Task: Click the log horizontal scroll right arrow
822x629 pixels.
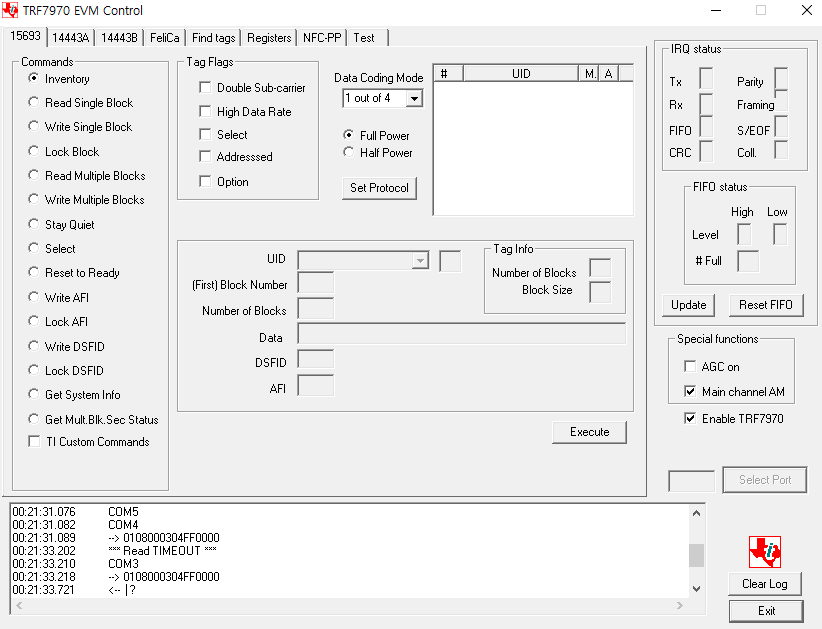Action: coord(679,605)
